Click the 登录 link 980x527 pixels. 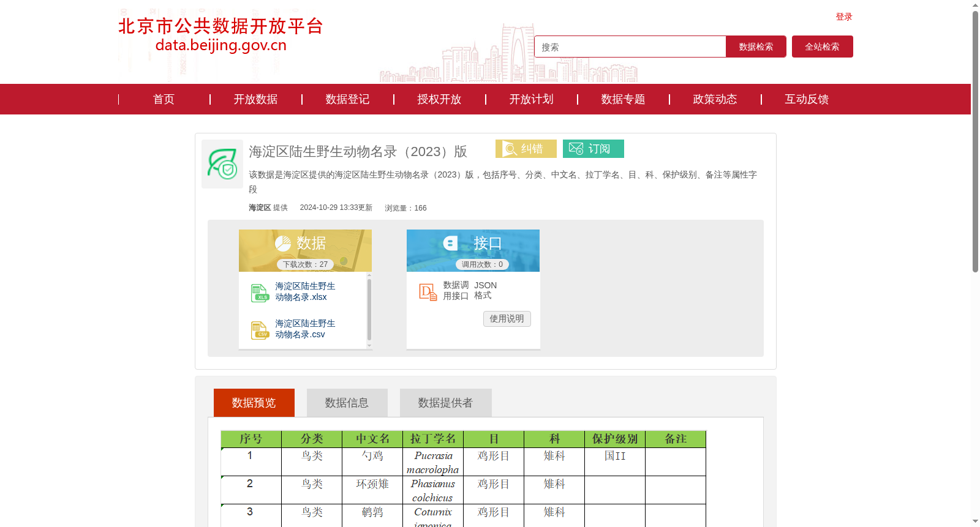(x=844, y=17)
